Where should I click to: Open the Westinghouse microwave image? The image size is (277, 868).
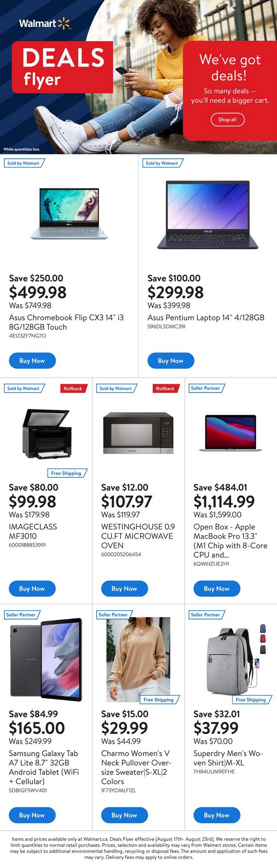pyautogui.click(x=138, y=433)
